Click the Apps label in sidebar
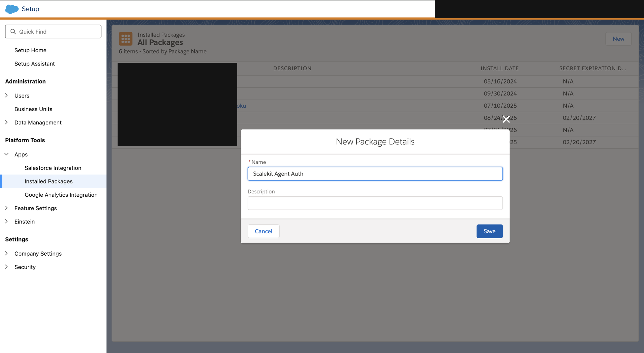 click(x=21, y=154)
